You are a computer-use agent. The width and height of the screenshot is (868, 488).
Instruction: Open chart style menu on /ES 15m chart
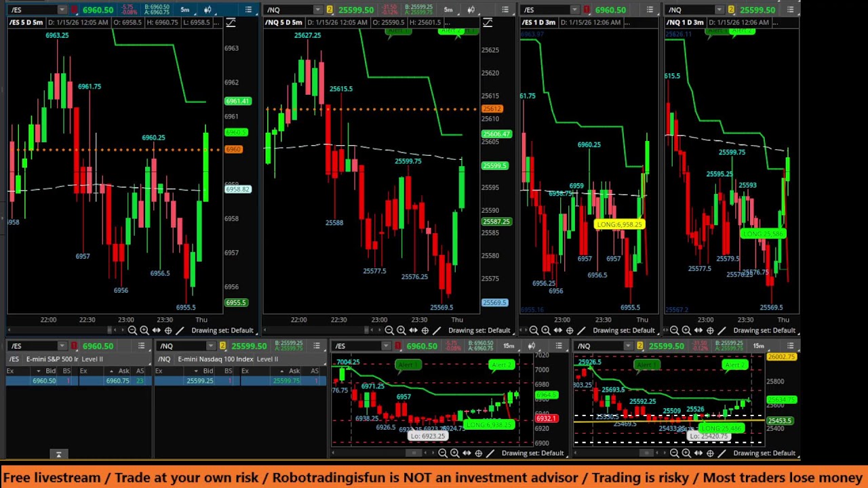click(x=532, y=346)
